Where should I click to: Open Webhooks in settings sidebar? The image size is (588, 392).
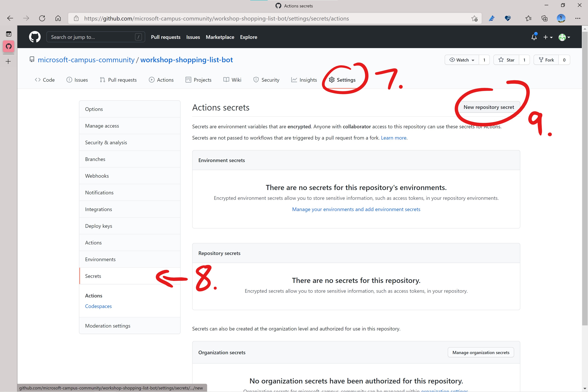[x=97, y=176]
